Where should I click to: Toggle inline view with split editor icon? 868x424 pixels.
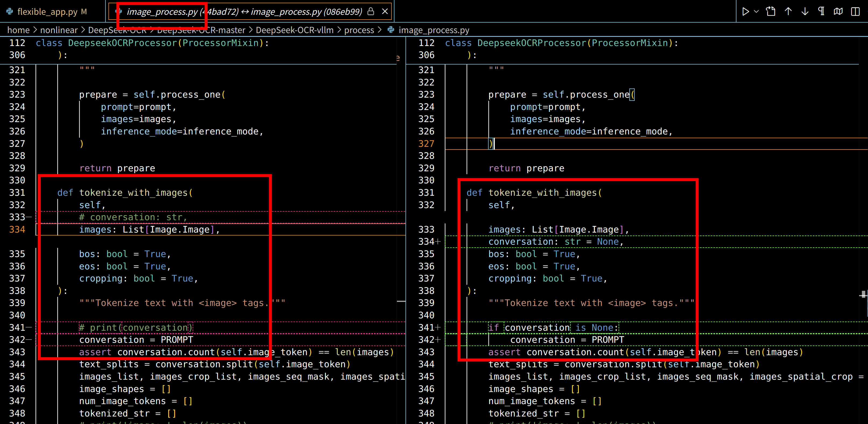coord(855,12)
